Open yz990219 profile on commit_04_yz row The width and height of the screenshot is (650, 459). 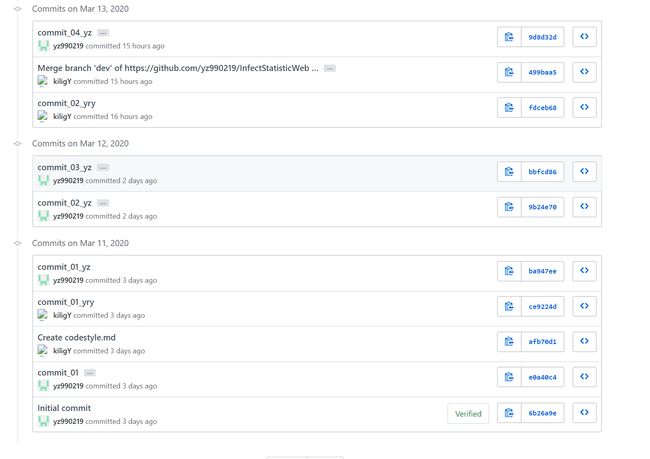(x=68, y=46)
